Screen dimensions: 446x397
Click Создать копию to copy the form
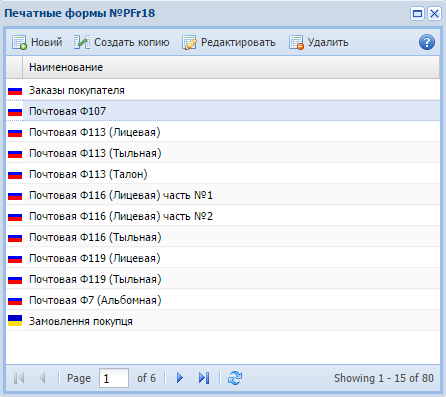121,42
